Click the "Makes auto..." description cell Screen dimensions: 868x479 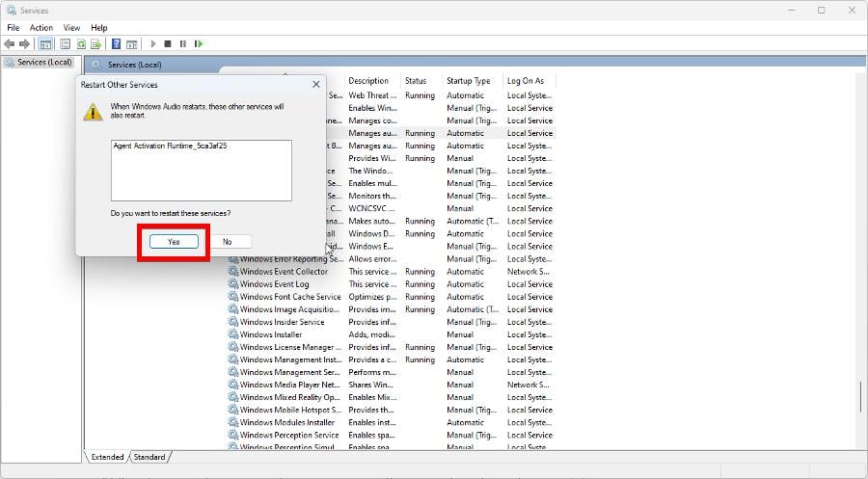coord(371,222)
